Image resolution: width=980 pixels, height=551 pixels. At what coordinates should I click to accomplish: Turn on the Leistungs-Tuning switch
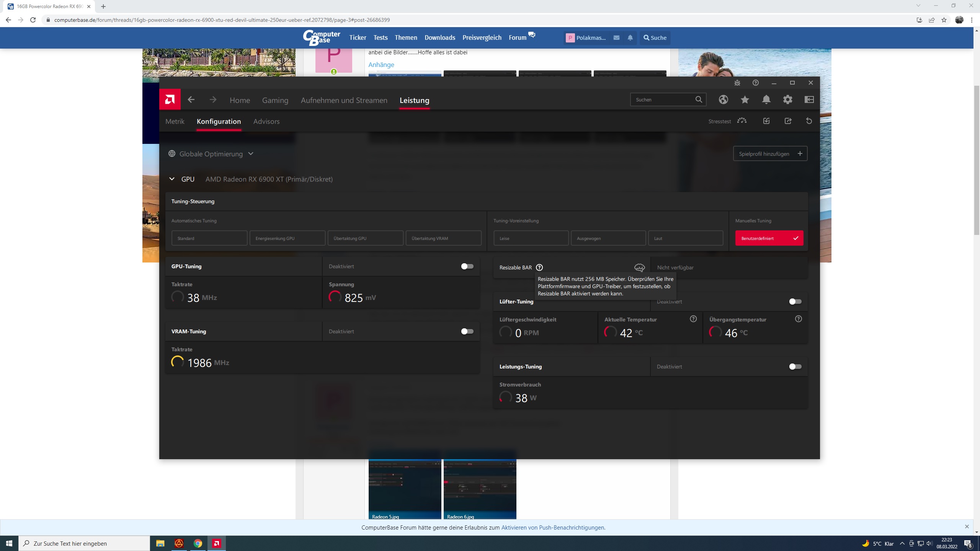coord(795,367)
